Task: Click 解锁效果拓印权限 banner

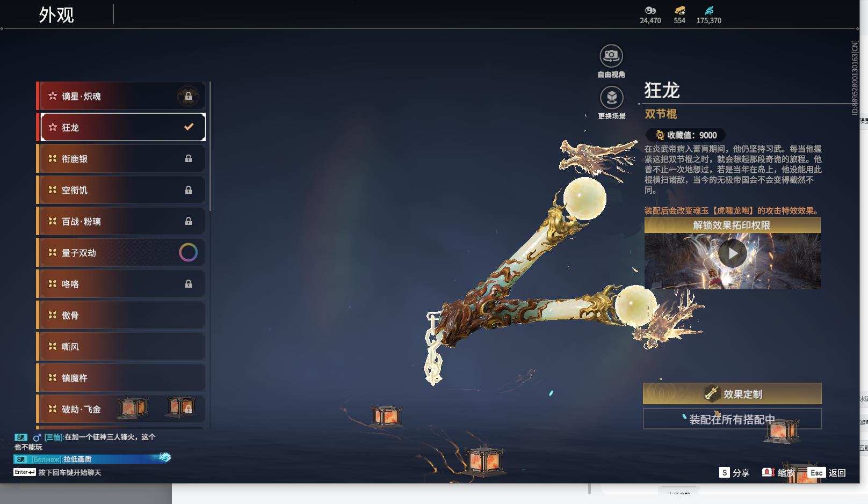Action: [733, 225]
